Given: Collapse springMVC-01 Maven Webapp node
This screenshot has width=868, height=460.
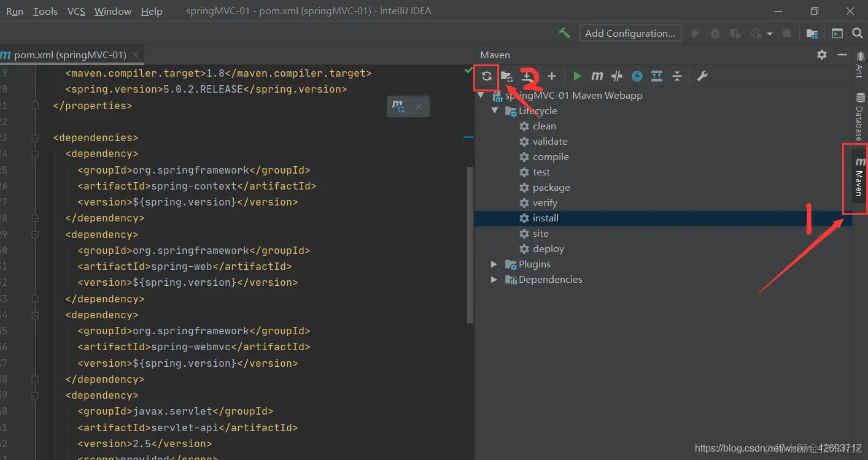Looking at the screenshot, I should coord(481,96).
